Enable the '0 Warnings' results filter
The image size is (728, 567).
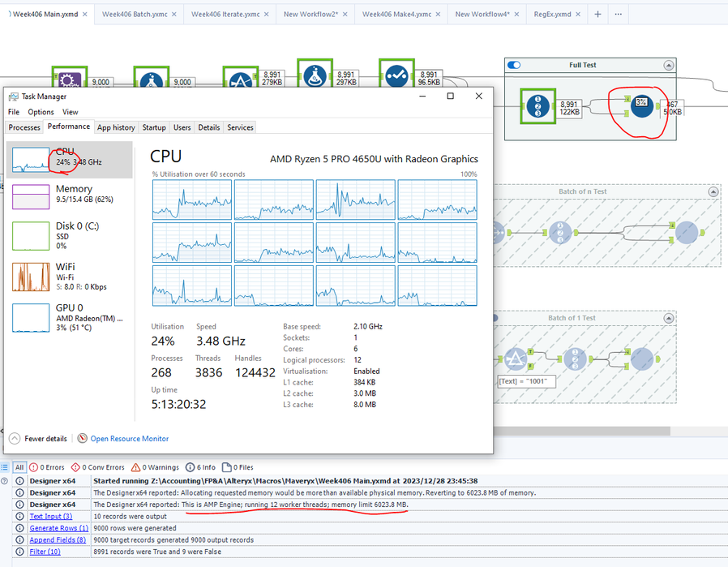pos(160,466)
